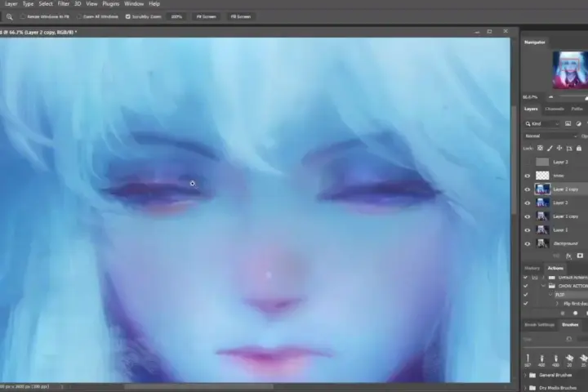Select the Layer 1 row in Layers

coord(556,230)
